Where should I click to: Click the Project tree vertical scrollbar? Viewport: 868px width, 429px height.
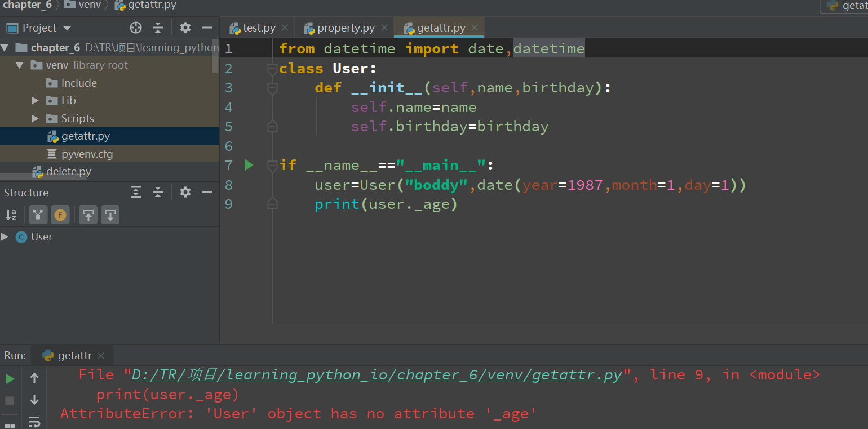click(x=215, y=56)
